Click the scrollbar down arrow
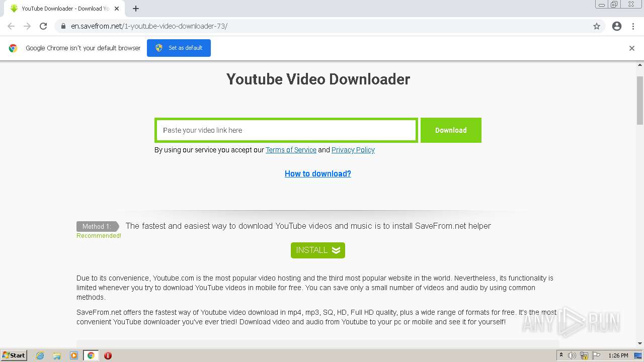The width and height of the screenshot is (644, 362). pos(640,344)
